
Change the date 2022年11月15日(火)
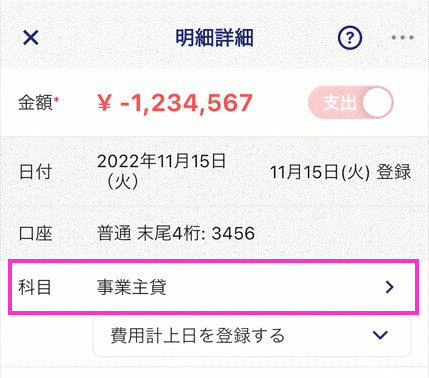pos(161,171)
